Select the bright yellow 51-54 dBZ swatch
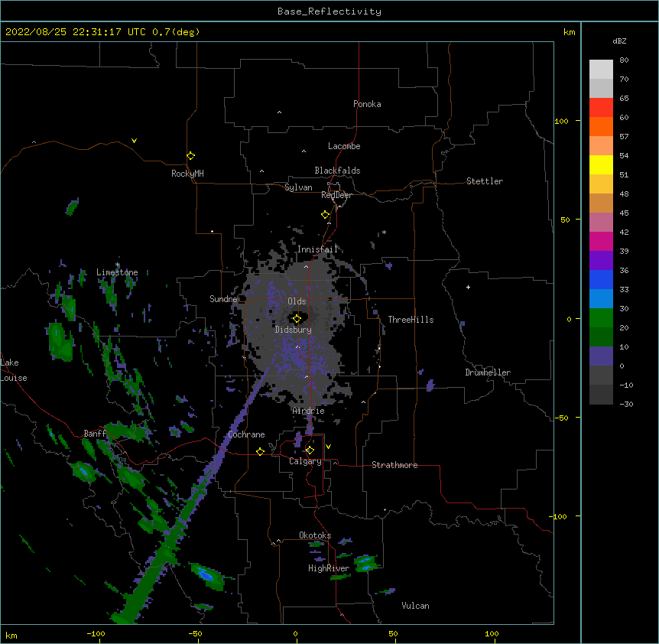This screenshot has width=659, height=644. click(x=601, y=164)
